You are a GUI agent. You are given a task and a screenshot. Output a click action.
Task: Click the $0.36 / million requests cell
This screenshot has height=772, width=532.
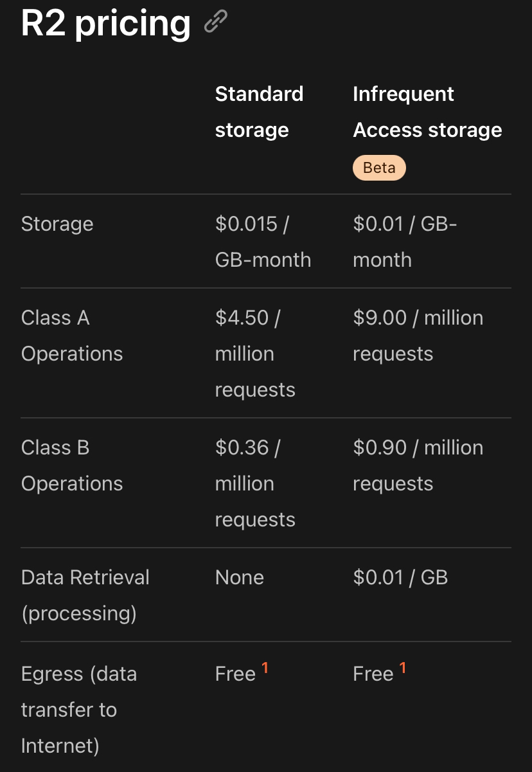point(254,483)
